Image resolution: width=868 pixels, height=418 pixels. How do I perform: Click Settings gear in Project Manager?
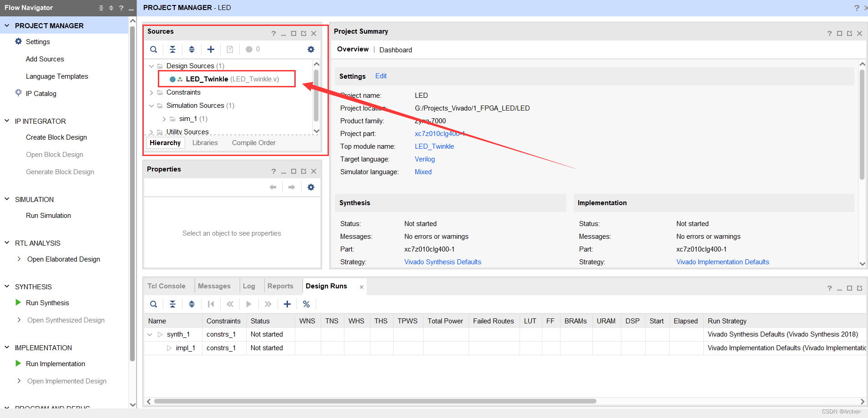tap(19, 41)
